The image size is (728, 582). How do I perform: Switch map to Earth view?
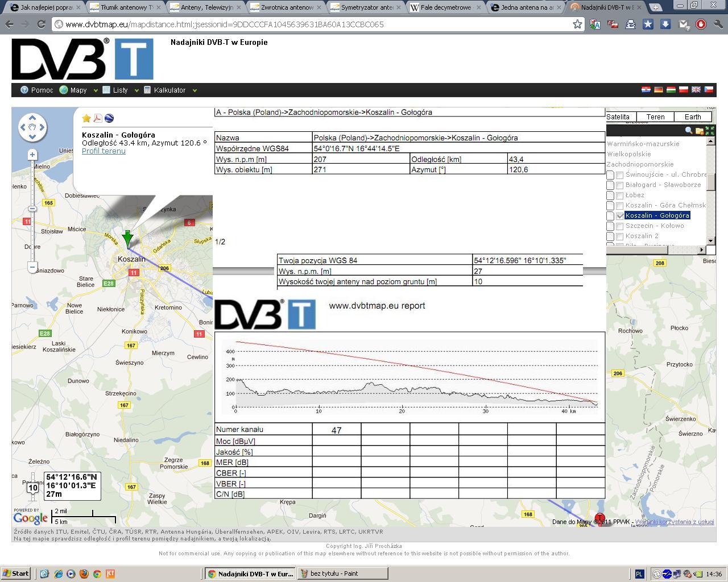click(x=693, y=117)
